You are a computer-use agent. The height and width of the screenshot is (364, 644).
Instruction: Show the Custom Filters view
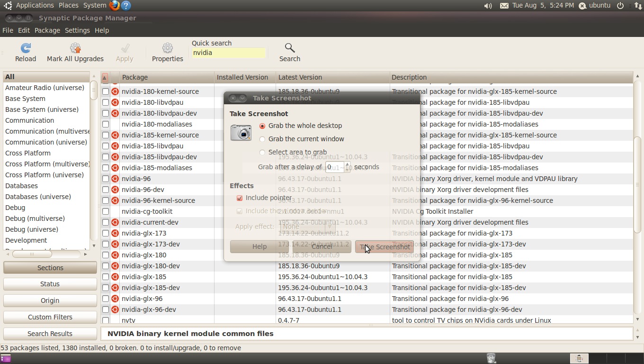tap(50, 317)
